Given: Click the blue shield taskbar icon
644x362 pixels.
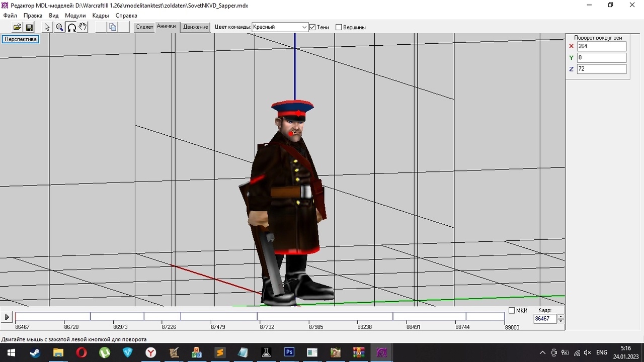Looking at the screenshot, I should [x=127, y=352].
